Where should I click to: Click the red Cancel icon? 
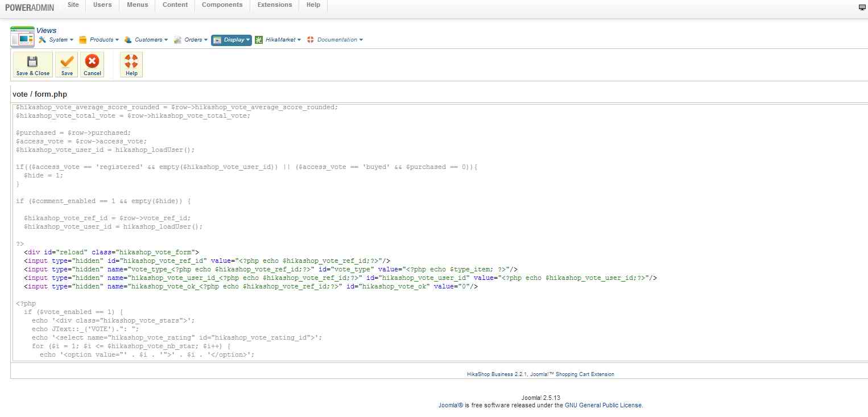(92, 61)
